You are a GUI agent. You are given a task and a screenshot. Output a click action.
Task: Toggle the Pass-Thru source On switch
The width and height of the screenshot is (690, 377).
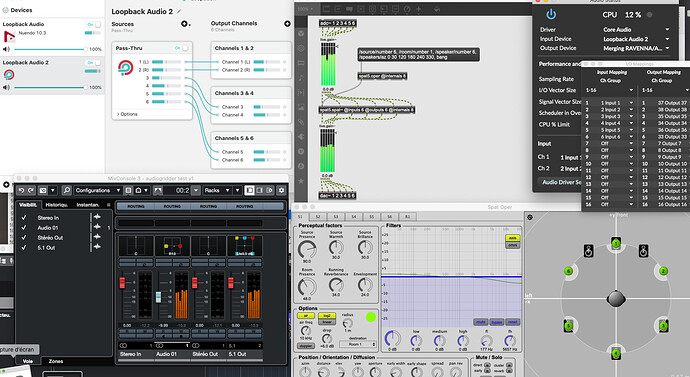(181, 48)
